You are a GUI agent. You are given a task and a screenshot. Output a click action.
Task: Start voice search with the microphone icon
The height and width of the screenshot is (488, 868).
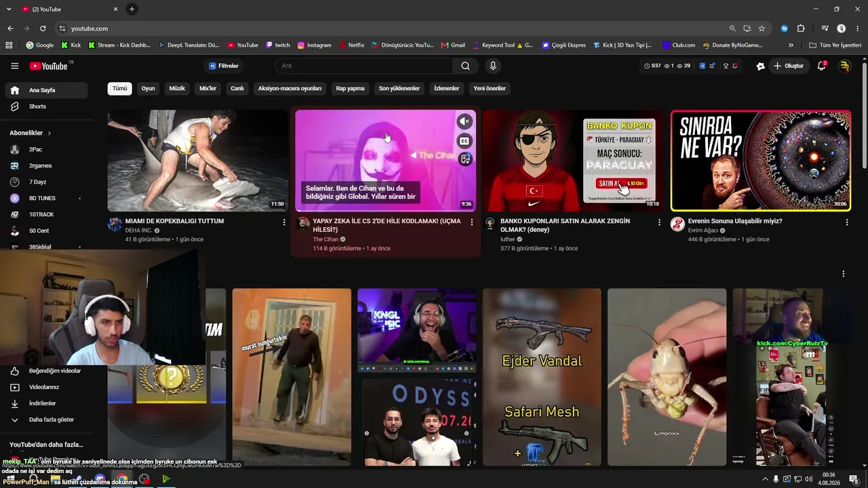493,66
